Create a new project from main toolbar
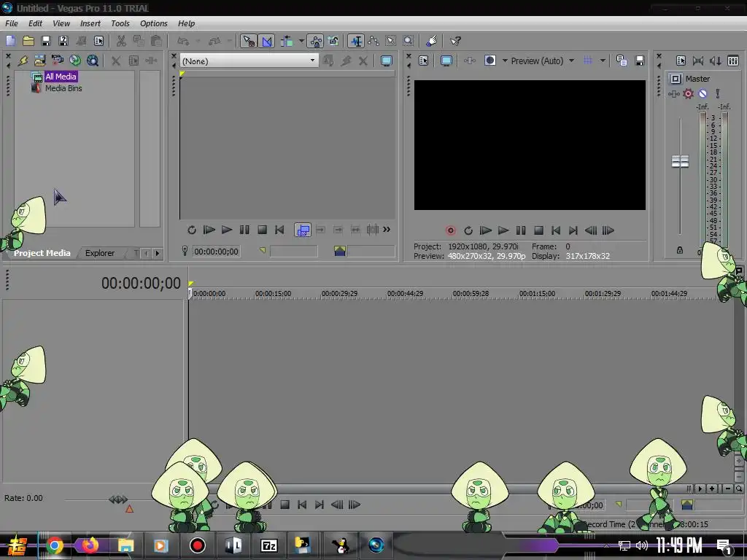Screen dimensions: 747x560 (x=10, y=41)
